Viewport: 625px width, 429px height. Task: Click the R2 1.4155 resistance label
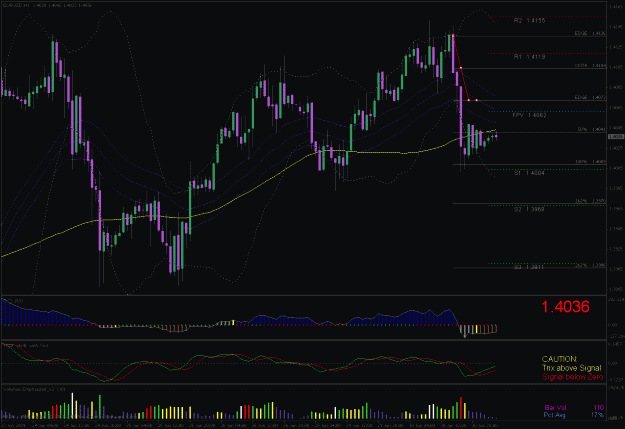pyautogui.click(x=529, y=20)
